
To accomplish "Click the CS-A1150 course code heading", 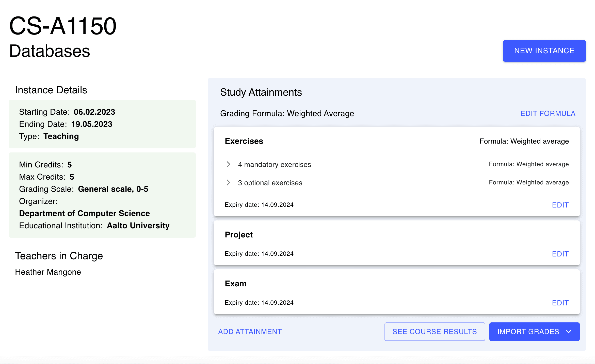I will tap(63, 26).
